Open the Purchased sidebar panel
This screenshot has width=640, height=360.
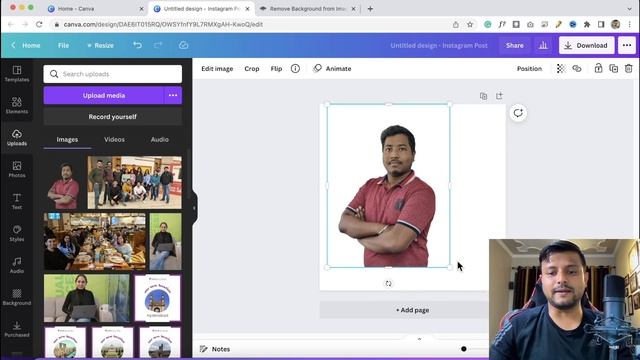(17, 329)
